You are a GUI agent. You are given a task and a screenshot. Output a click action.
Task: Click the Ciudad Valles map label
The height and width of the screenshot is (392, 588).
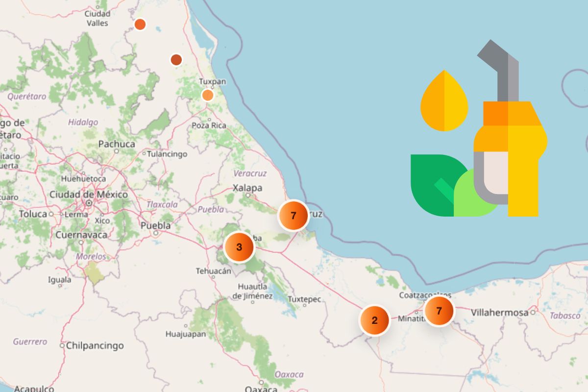tap(97, 19)
